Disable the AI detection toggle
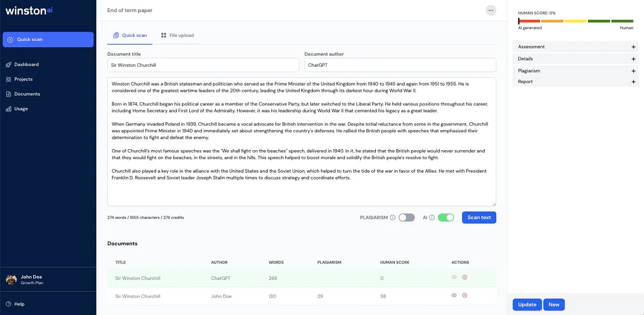The width and height of the screenshot is (644, 315). [446, 217]
